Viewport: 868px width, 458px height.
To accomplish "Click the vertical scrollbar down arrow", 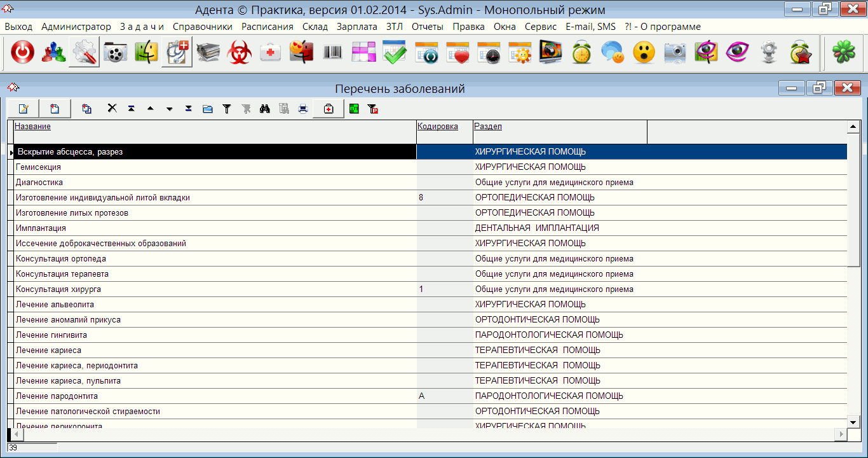I will 853,422.
